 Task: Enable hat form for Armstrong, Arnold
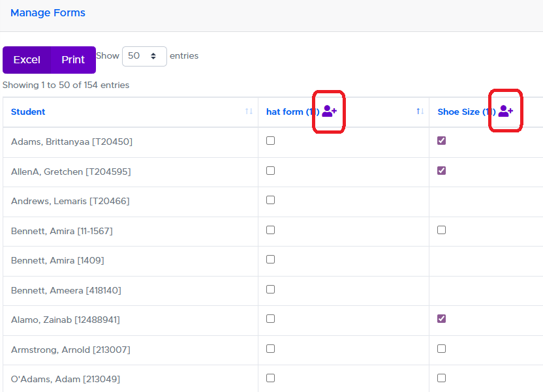[x=271, y=349]
